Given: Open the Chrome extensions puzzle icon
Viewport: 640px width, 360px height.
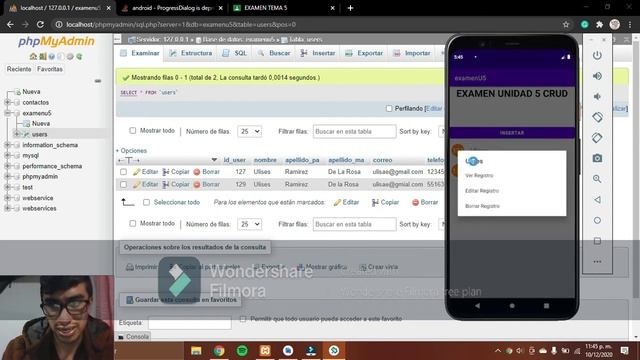Looking at the screenshot, I should point(599,24).
